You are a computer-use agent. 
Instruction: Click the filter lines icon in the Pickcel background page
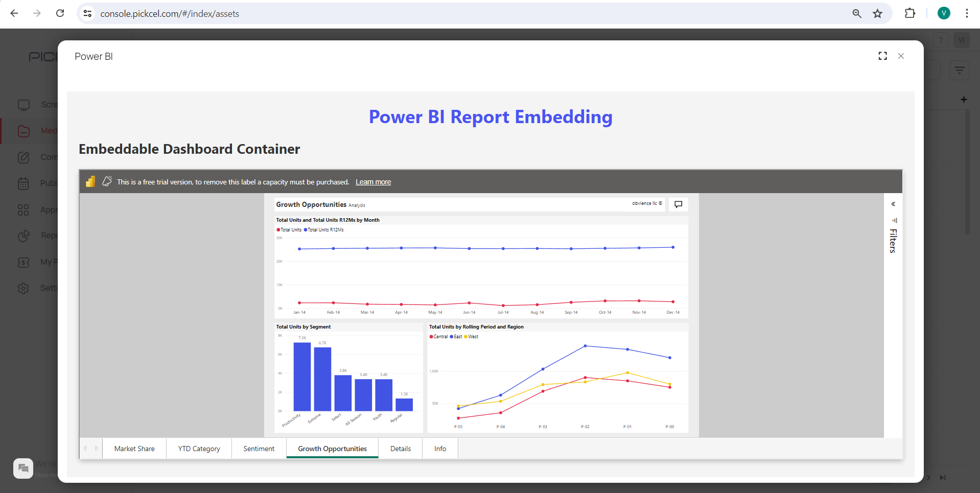[960, 70]
